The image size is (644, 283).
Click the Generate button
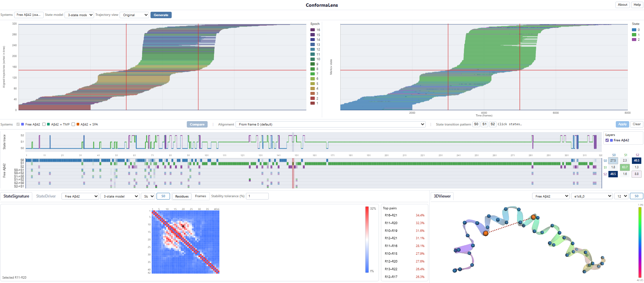point(161,15)
